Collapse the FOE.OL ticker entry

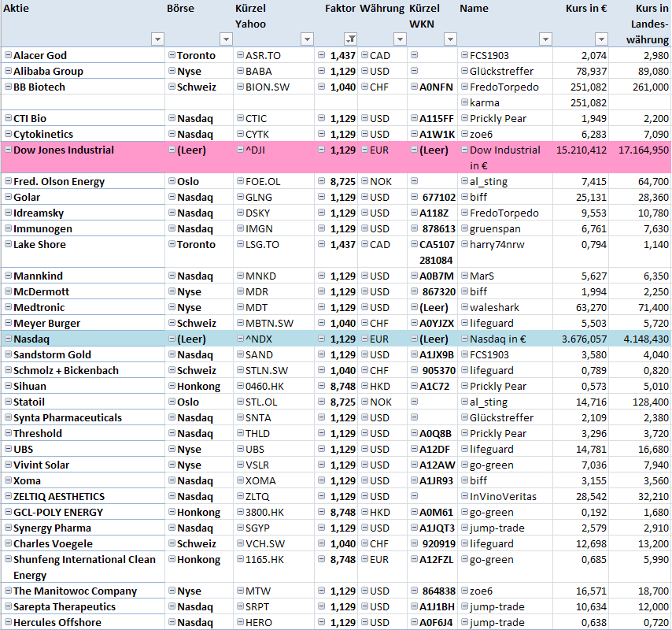[240, 182]
